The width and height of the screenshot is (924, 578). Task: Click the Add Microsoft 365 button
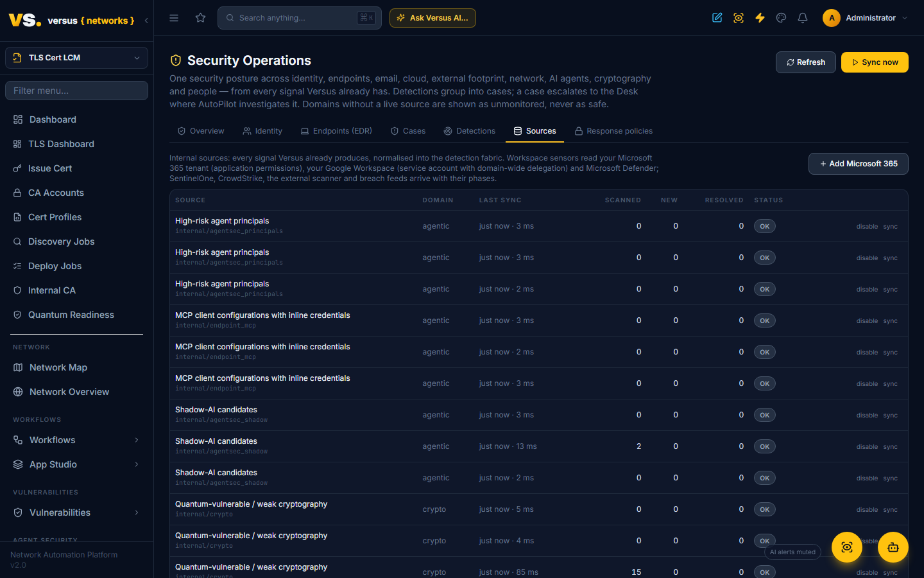[859, 164]
